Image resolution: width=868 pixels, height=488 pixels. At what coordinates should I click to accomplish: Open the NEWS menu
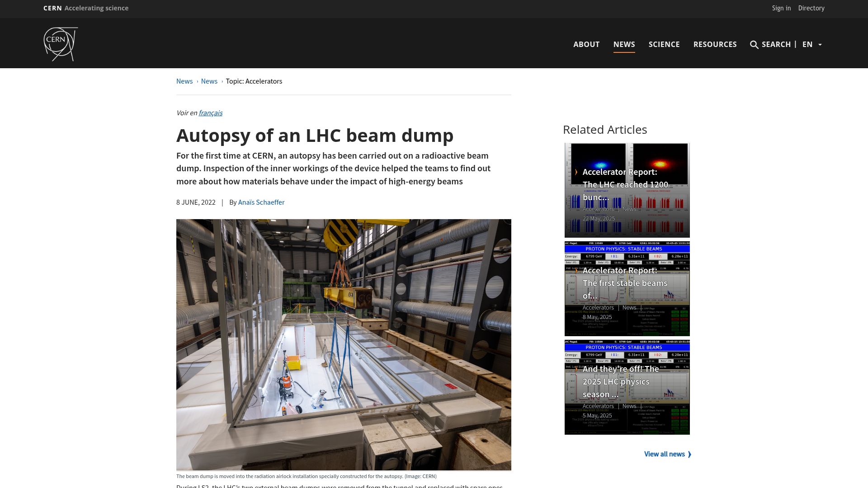[624, 44]
